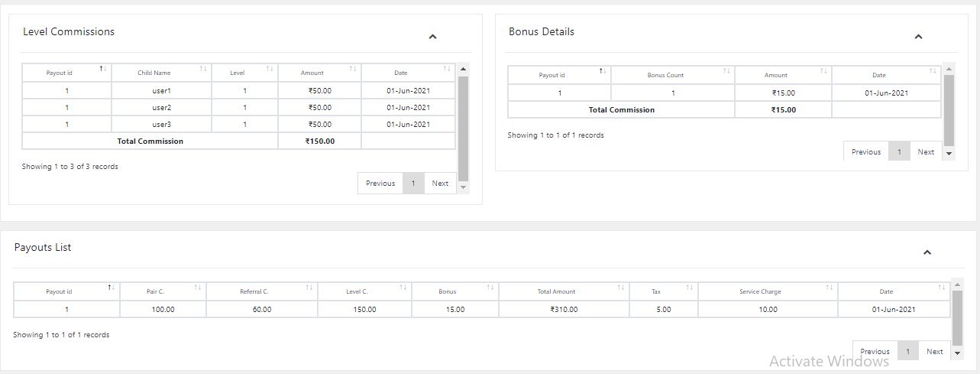
Task: Sort Payouts List by Tax column
Action: pyautogui.click(x=662, y=291)
